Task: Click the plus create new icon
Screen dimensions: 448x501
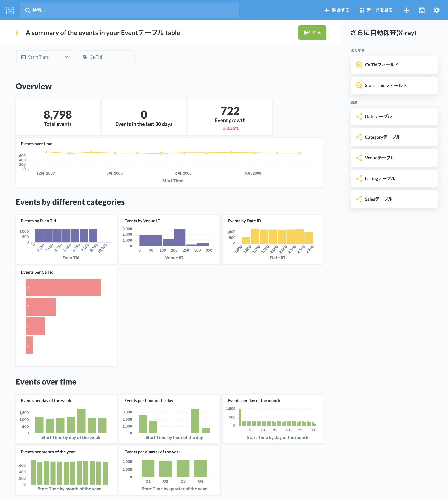Action: [406, 10]
